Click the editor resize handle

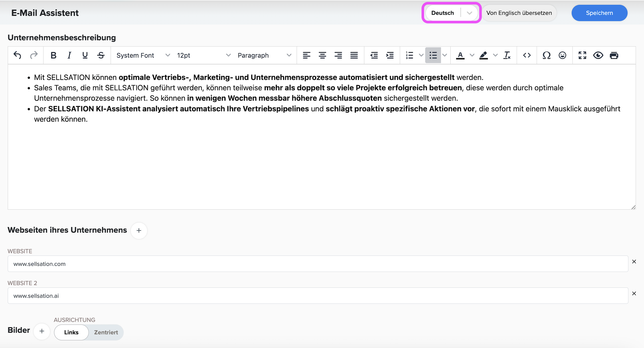(x=633, y=207)
